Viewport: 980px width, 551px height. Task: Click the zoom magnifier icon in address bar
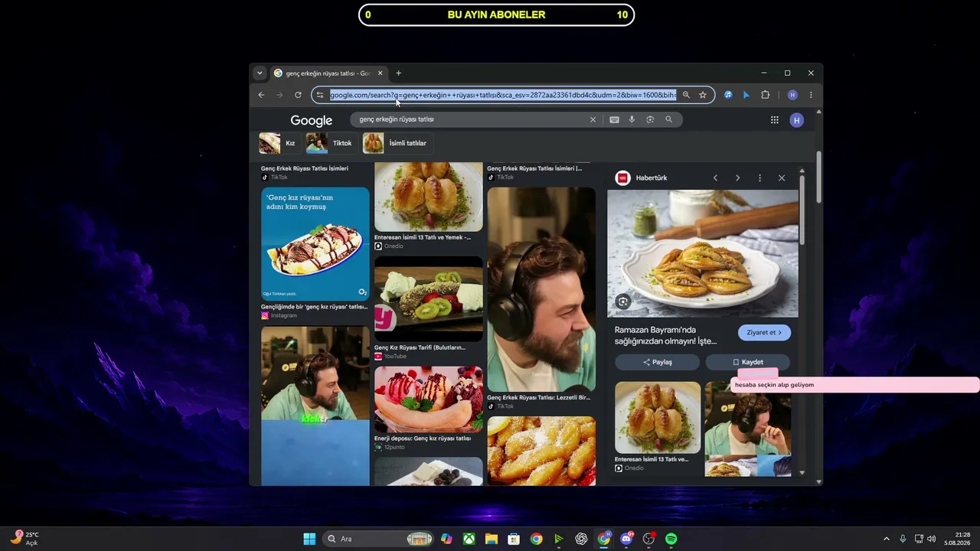pyautogui.click(x=686, y=95)
